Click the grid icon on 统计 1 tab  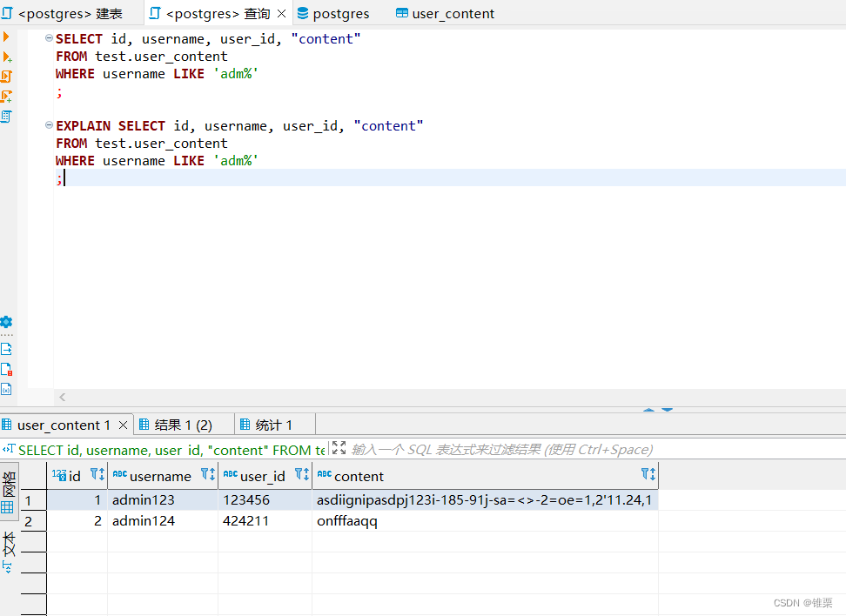(245, 425)
